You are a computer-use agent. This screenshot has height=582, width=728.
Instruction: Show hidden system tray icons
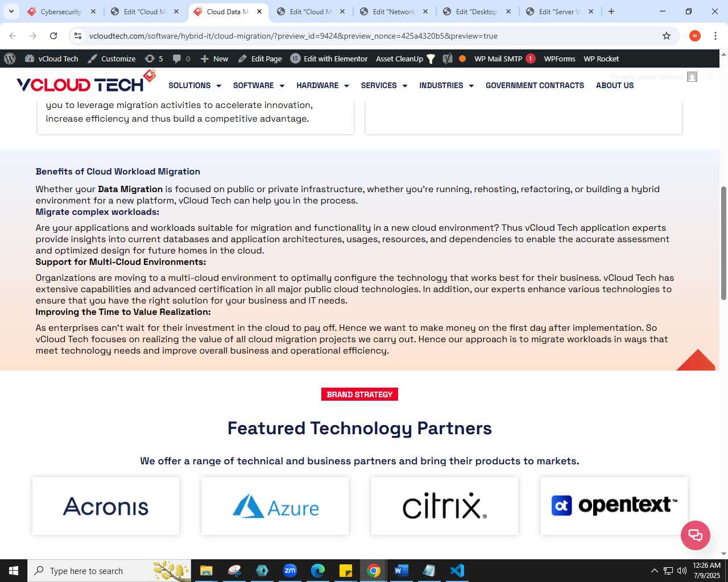click(x=654, y=571)
